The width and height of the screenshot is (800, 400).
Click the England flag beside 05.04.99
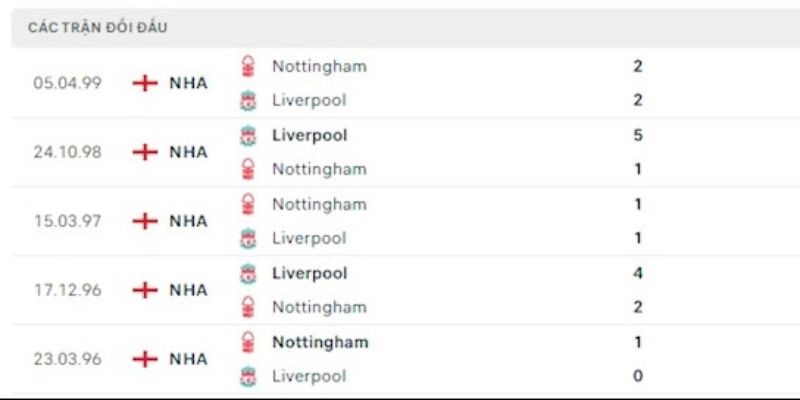[146, 83]
